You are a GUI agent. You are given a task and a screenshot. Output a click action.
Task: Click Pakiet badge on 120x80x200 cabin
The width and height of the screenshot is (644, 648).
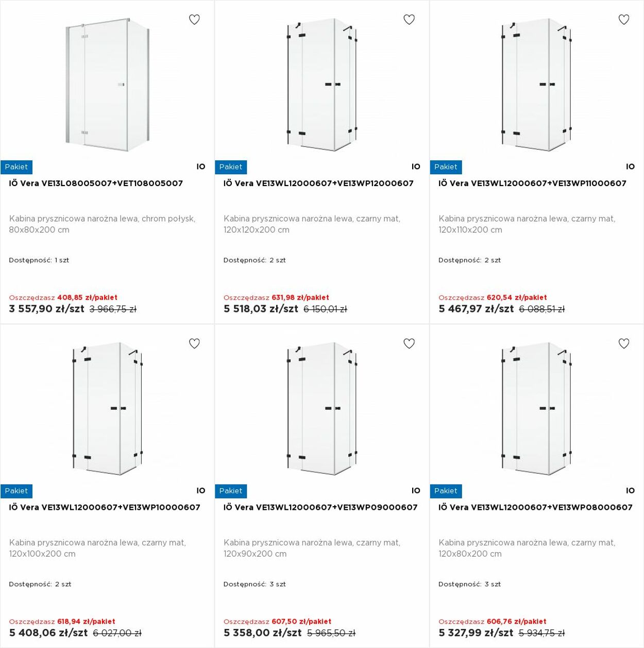[446, 491]
